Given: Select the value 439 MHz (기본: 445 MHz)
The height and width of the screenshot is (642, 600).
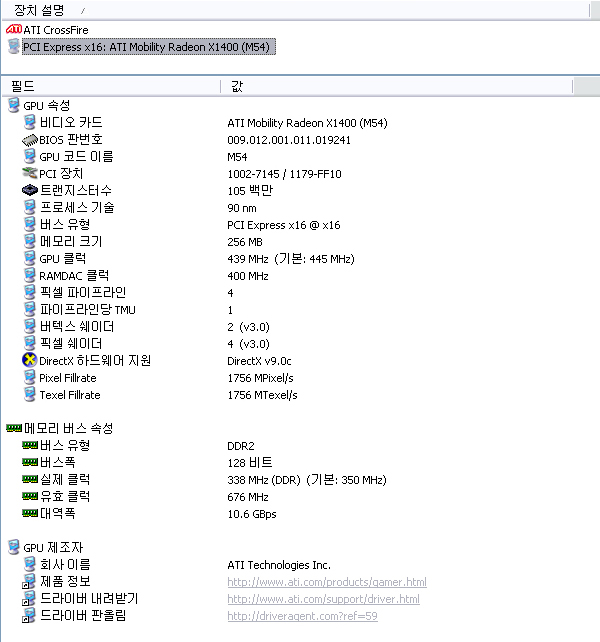Looking at the screenshot, I should (291, 259).
